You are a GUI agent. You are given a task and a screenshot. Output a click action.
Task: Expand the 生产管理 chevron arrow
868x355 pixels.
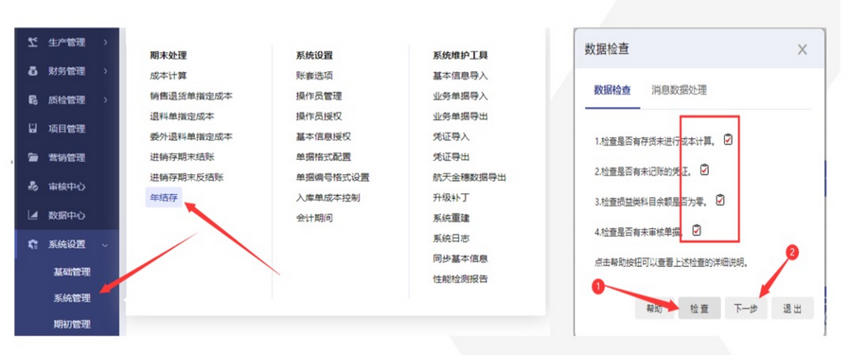[105, 42]
